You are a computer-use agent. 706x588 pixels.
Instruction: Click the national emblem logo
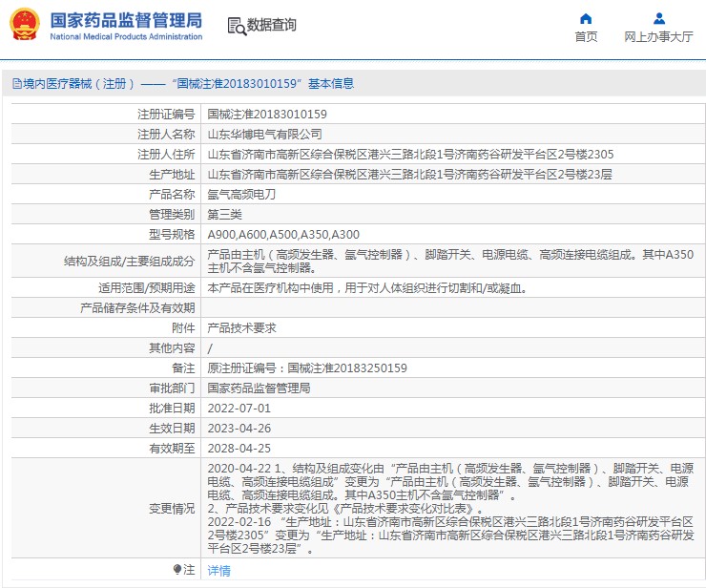pos(25,25)
